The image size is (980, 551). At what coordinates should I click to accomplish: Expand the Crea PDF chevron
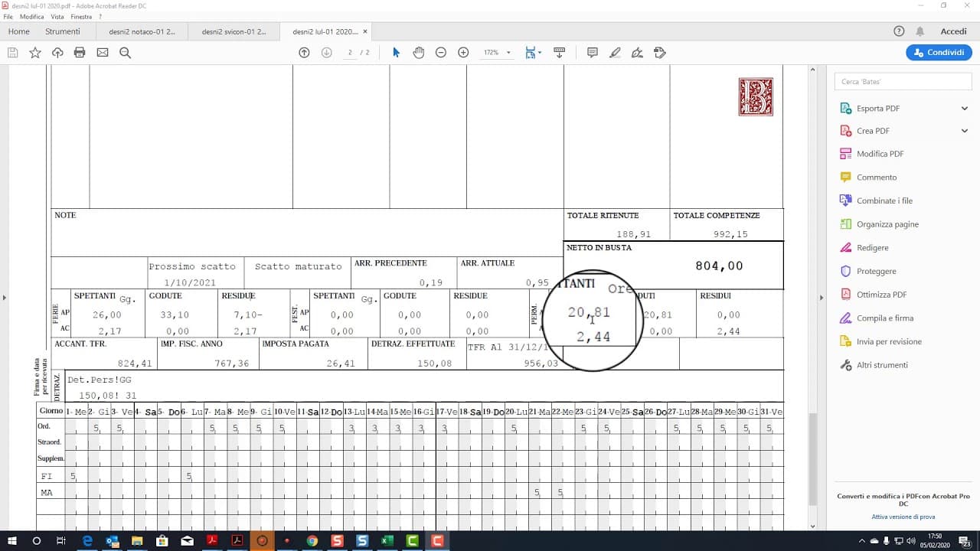[965, 131]
